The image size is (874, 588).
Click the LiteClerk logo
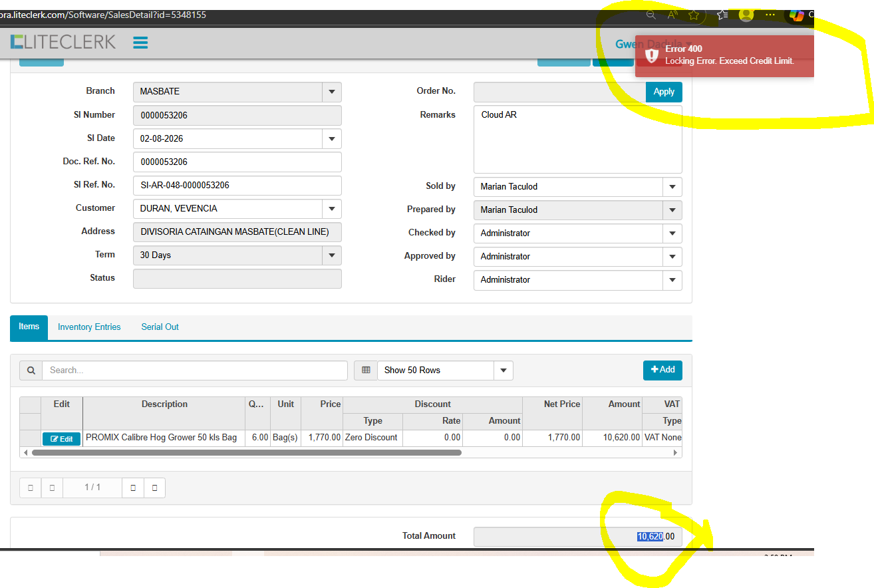tap(63, 42)
